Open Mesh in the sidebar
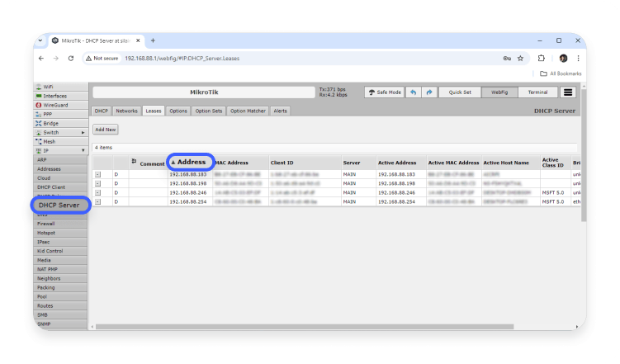The image size is (620, 364). 60,141
